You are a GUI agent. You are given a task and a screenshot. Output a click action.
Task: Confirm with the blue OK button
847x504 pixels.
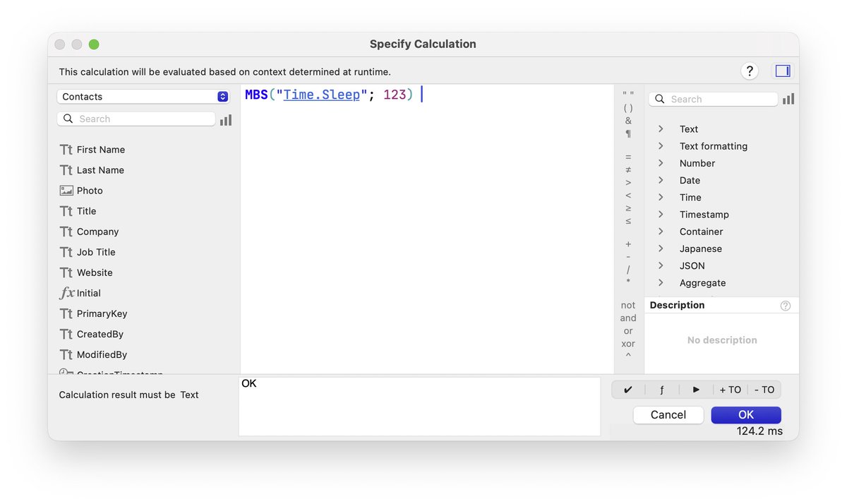746,415
